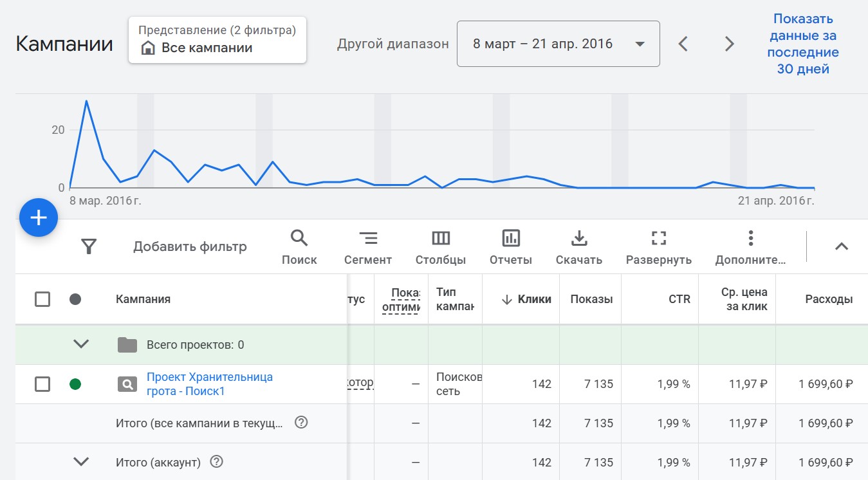Open the Все кампании view selector
This screenshot has height=480, width=868.
click(217, 40)
